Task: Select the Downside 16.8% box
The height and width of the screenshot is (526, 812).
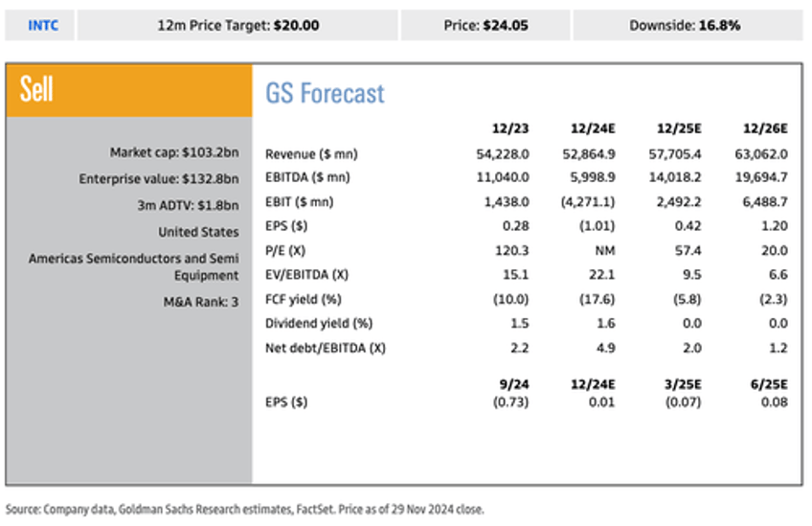Action: [688, 25]
